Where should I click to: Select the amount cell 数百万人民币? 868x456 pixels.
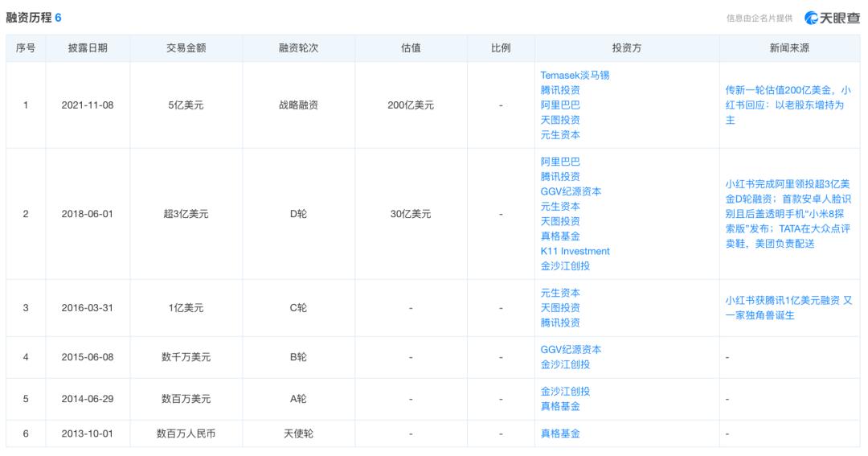coord(186,433)
